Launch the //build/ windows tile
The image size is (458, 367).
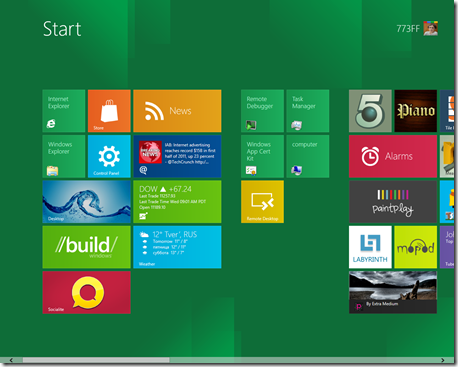pos(86,247)
